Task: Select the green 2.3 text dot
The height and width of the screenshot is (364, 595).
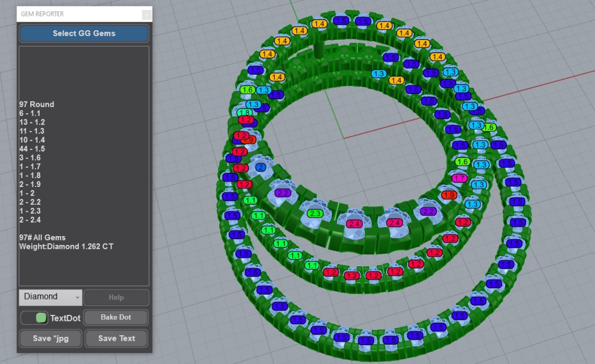Action: [x=315, y=213]
